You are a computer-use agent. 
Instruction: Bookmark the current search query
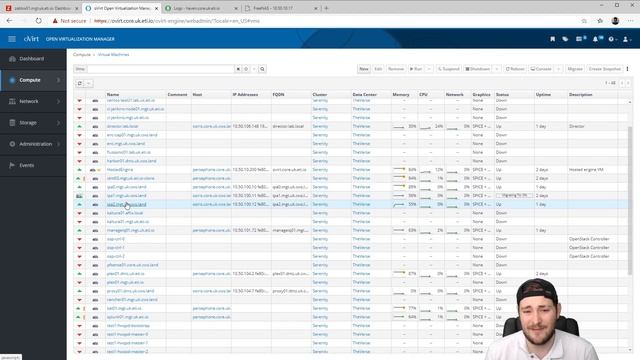246,69
